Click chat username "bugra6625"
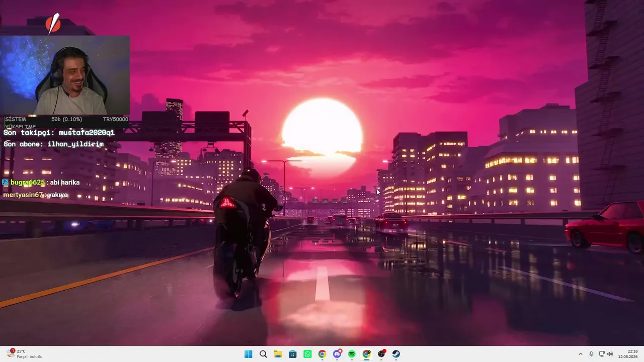The image size is (644, 362). 28,183
